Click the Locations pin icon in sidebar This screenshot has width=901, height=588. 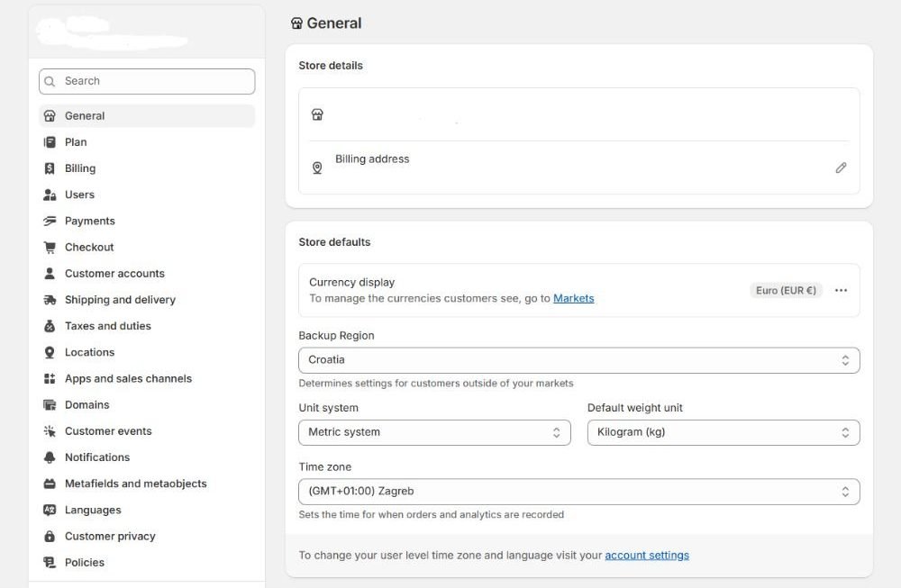(x=50, y=353)
